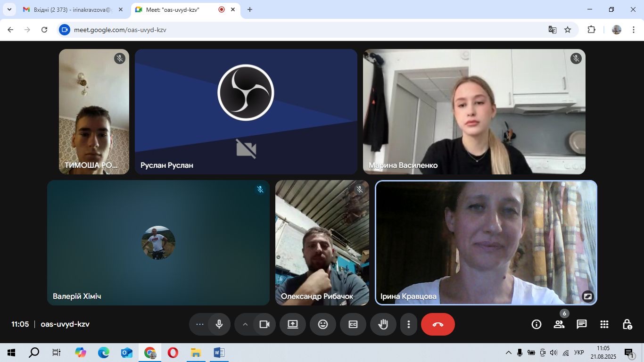Bookmark this page star icon
Viewport: 644px width, 362px height.
point(568,30)
